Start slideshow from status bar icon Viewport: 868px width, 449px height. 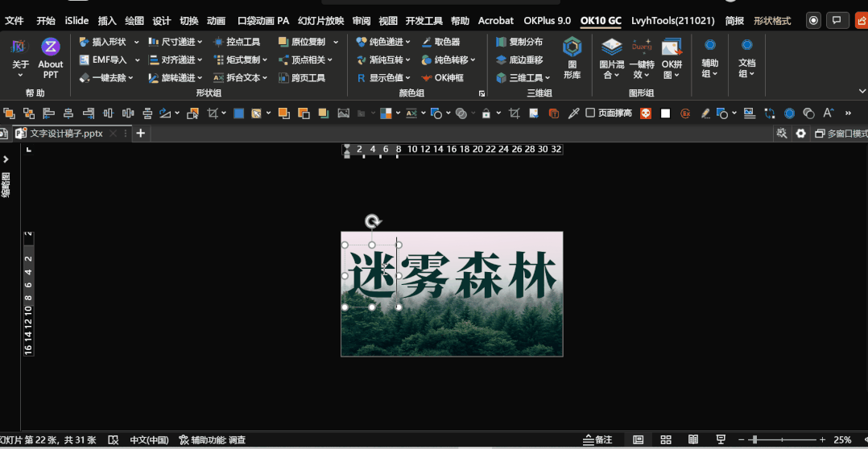point(721,440)
